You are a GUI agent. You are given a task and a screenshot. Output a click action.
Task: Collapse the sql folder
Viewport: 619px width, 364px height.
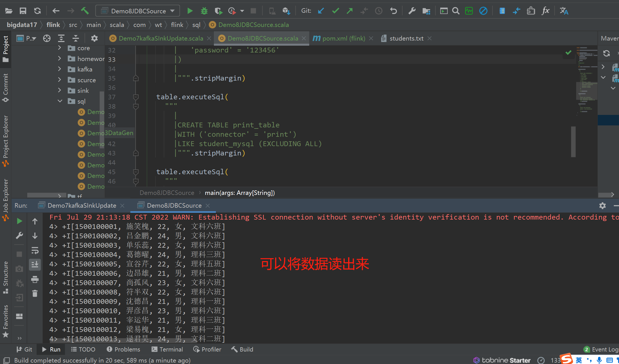coord(60,101)
